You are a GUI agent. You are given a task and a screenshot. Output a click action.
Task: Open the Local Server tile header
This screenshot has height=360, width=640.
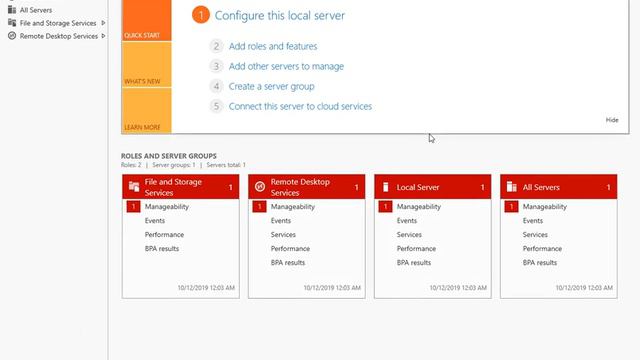tap(433, 187)
